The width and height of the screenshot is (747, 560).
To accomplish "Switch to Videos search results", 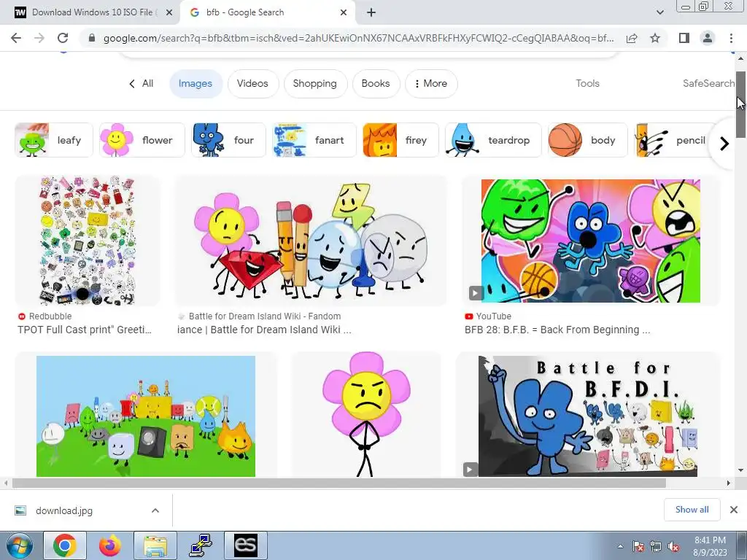I will tap(252, 84).
